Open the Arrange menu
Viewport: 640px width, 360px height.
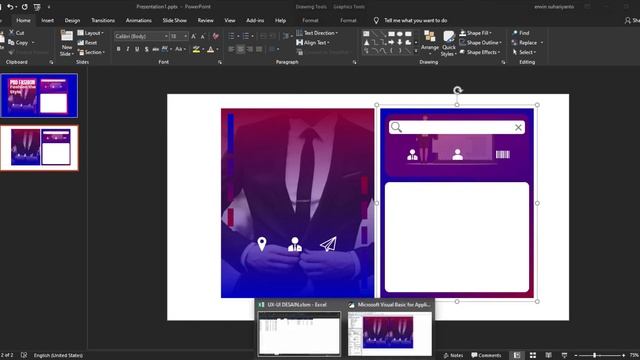[x=430, y=43]
